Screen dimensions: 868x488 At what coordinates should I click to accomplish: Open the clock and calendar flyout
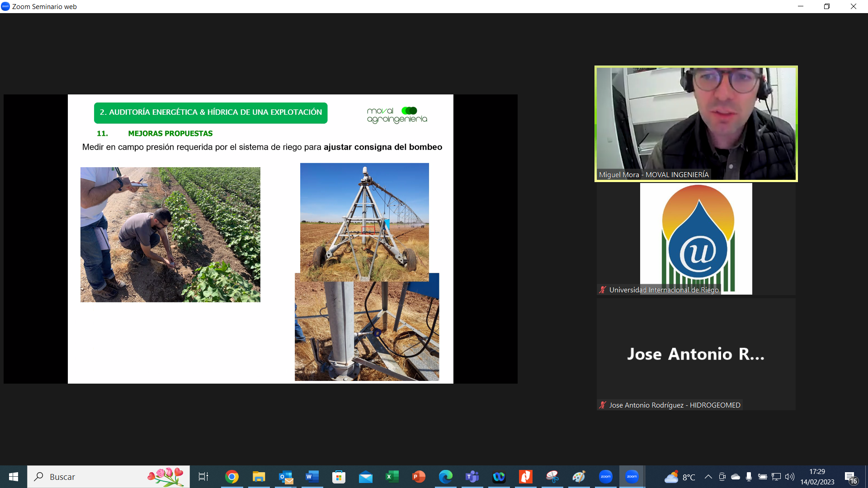click(x=817, y=477)
